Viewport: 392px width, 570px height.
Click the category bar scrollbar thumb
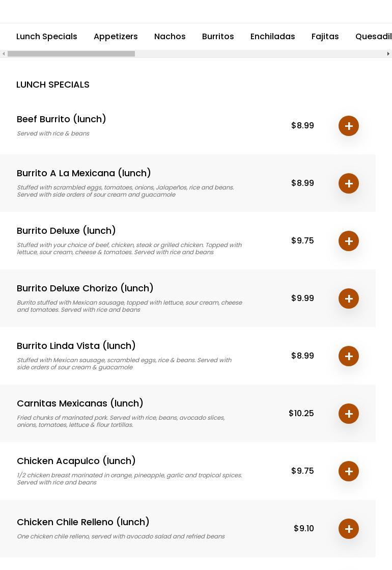coord(71,54)
